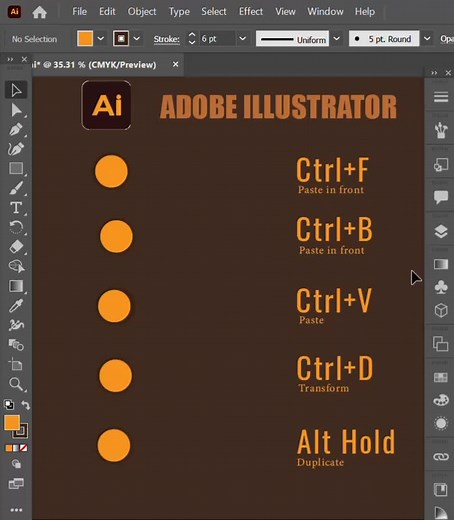The image size is (454, 520).
Task: Open Edit Toolbar three dots
Action: (16, 510)
